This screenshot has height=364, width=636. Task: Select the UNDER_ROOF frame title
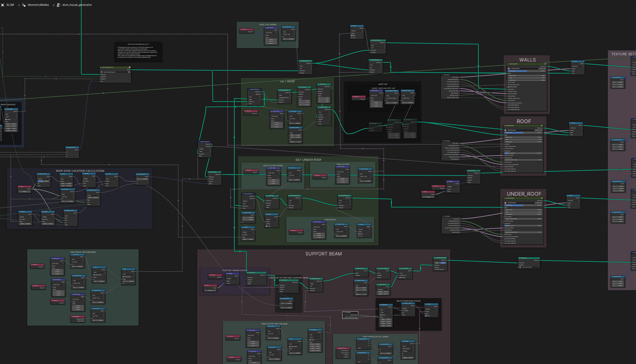tap(524, 194)
